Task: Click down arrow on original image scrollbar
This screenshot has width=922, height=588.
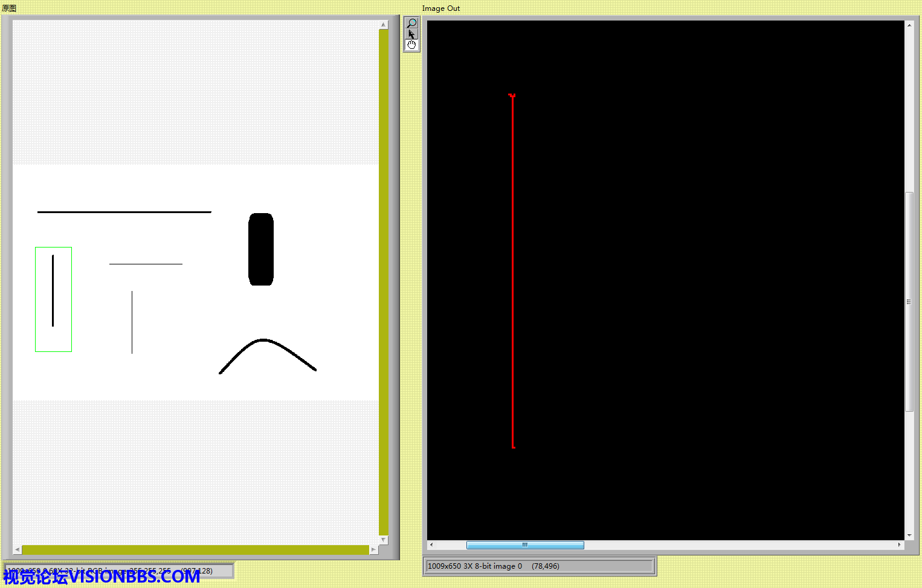Action: point(383,540)
